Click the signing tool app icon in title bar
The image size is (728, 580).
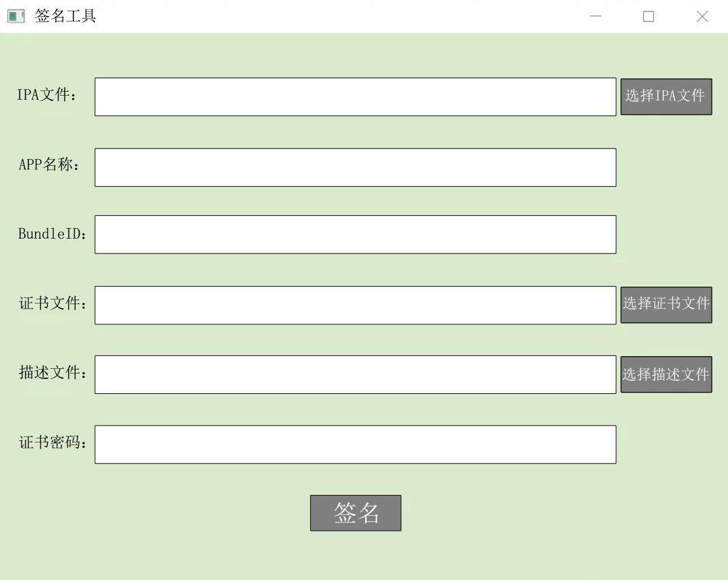[16, 16]
